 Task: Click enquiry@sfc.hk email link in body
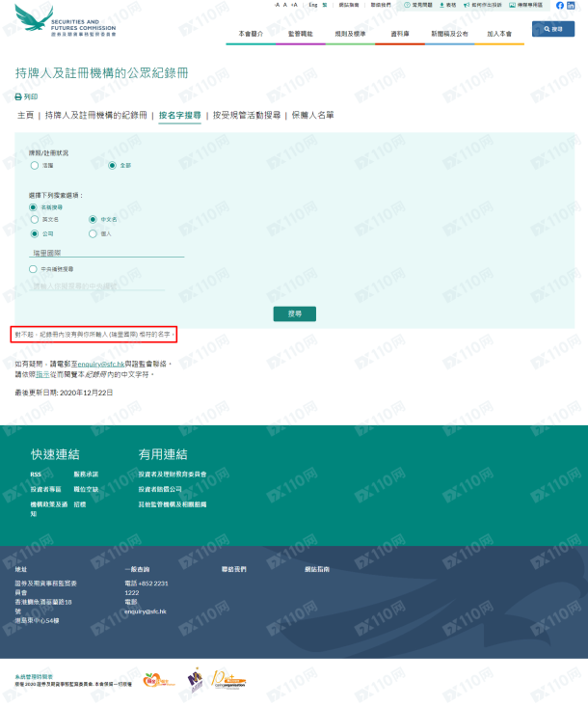point(101,364)
